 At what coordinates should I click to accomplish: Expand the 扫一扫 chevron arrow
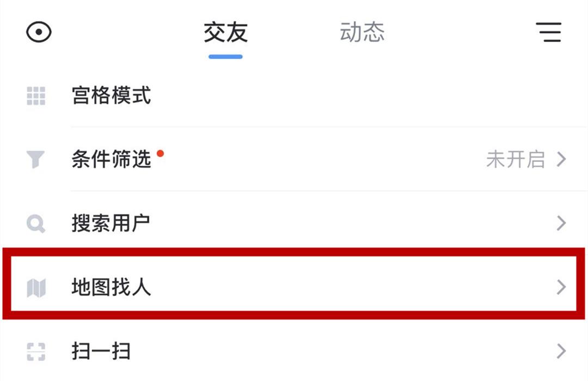(561, 351)
